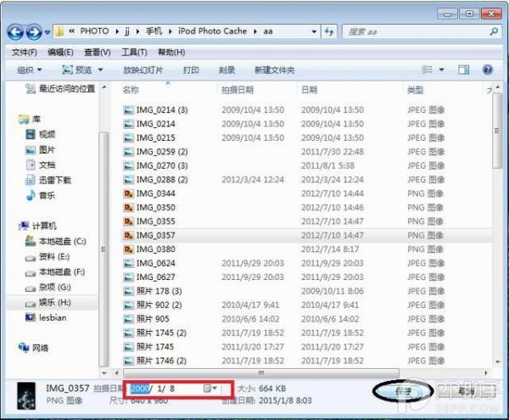Expand the arrow next to 预览
This screenshot has height=420, width=509.
[x=100, y=70]
